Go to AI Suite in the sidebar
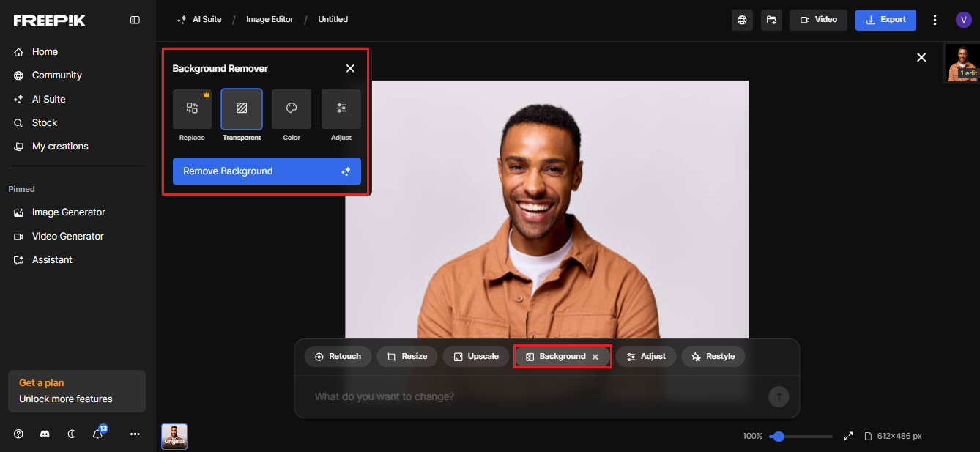 pos(48,99)
